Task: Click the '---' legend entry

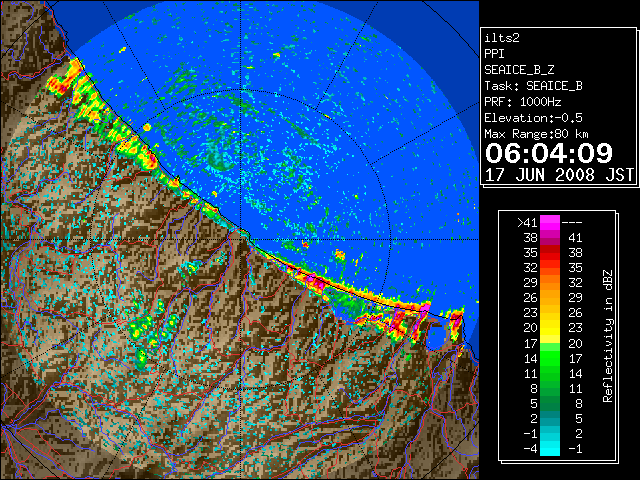Action: pyautogui.click(x=572, y=223)
